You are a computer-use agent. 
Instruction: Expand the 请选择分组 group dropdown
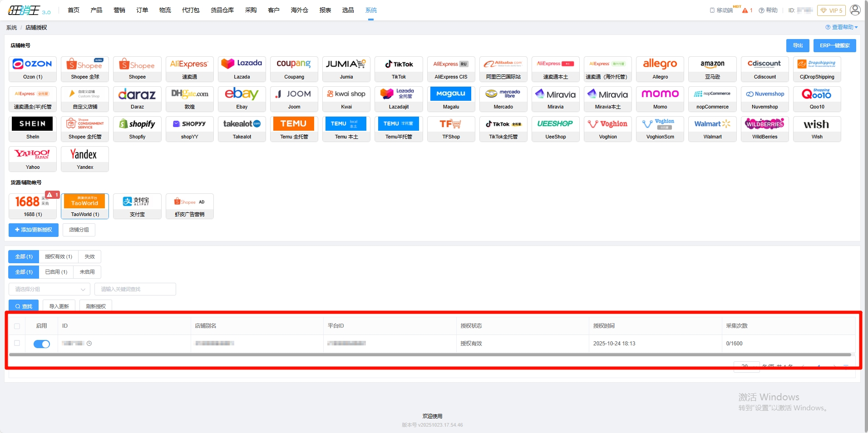pos(49,289)
